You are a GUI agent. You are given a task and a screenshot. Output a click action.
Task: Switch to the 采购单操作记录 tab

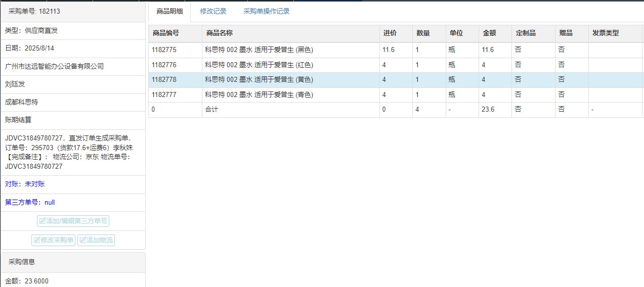pyautogui.click(x=267, y=12)
